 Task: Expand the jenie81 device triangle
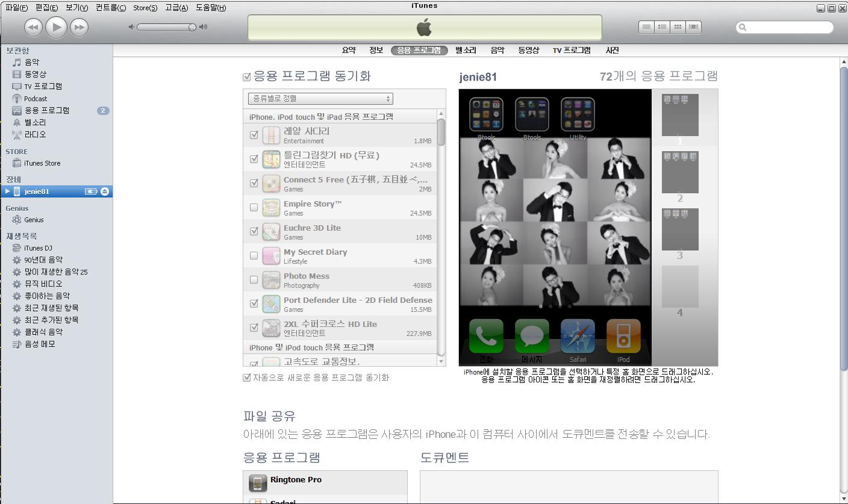pyautogui.click(x=7, y=191)
